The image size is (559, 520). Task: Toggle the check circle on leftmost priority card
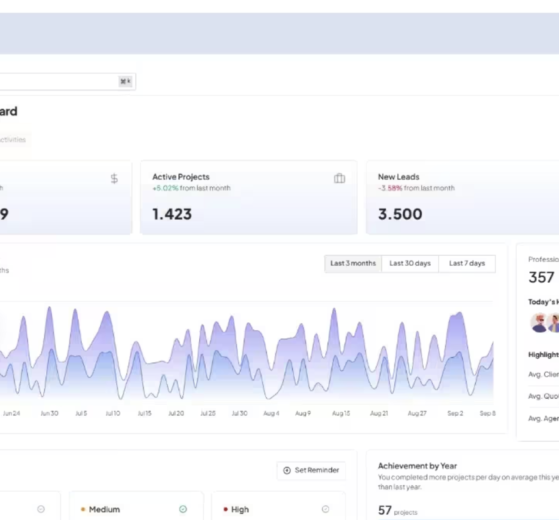point(41,509)
